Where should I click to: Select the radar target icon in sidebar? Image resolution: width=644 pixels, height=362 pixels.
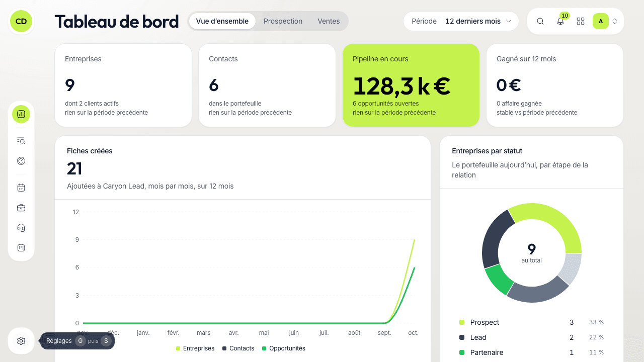click(21, 161)
